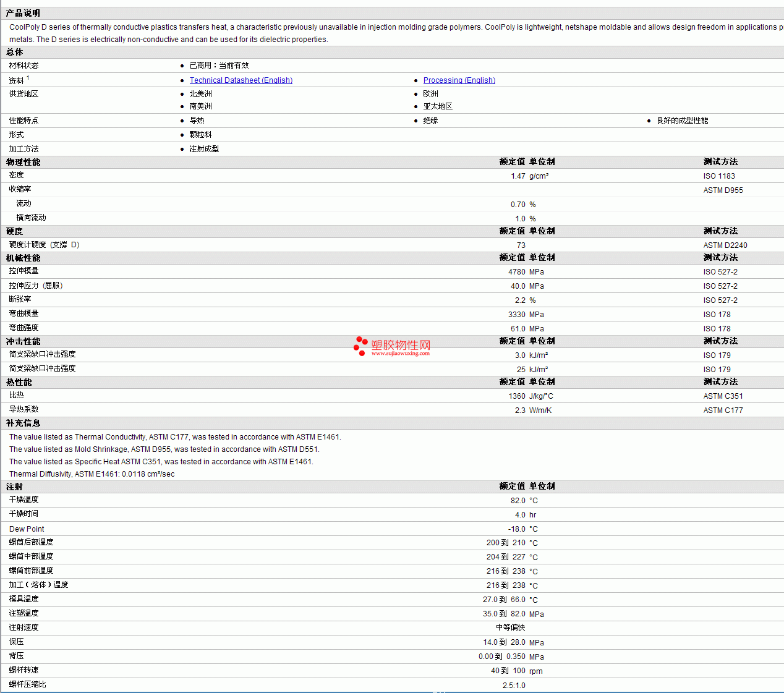Select the "收缩率" row label
784x693 pixels.
(20, 189)
